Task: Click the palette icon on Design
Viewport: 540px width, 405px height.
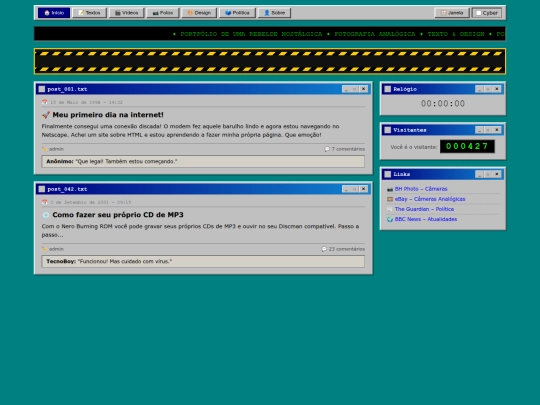Action: coord(190,13)
